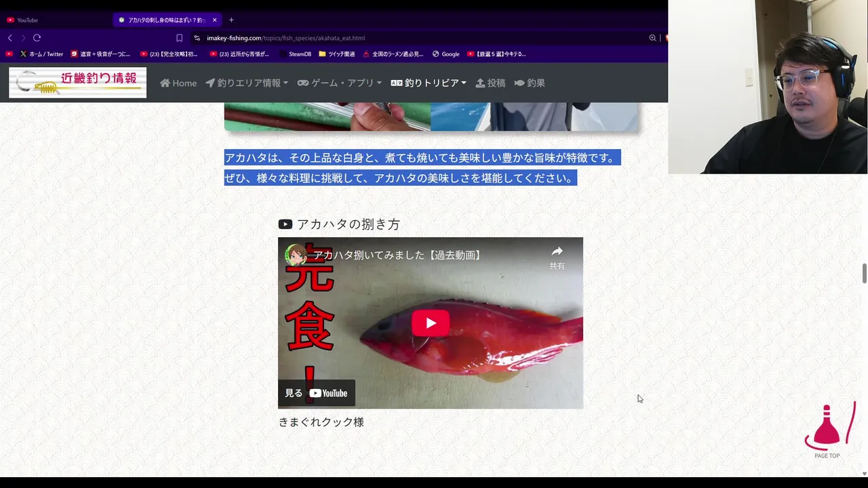Go back to the previous page

pyautogui.click(x=9, y=38)
